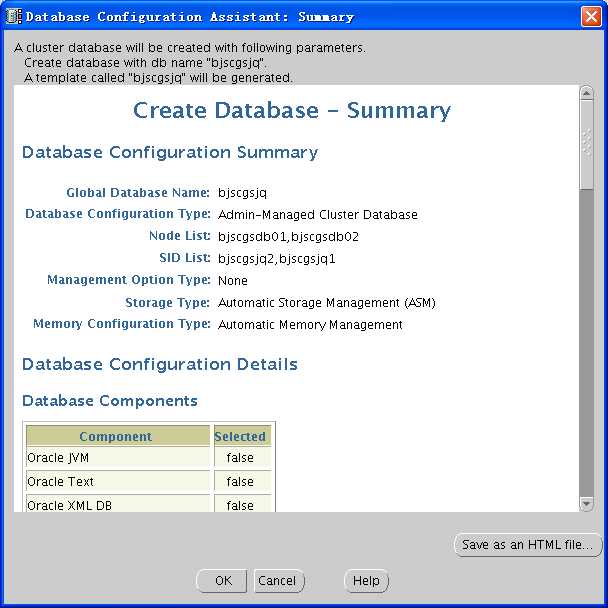Click the 'A template called' description line

pos(158,78)
